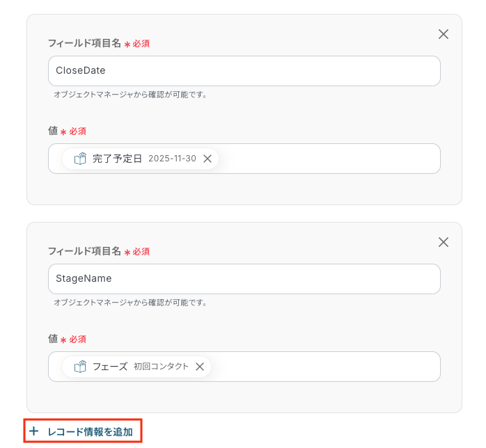Add record info via レコード情報を追加
486x448 pixels.
click(x=83, y=431)
